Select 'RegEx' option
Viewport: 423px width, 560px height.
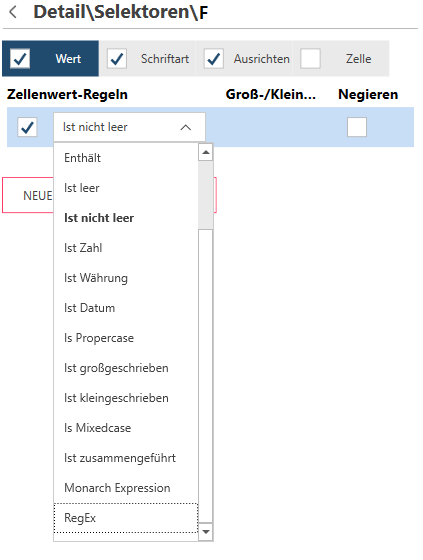tap(126, 518)
